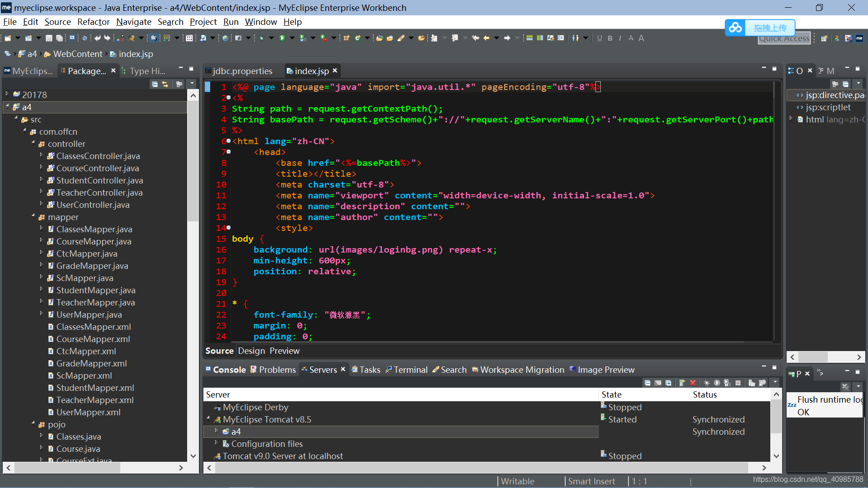Click Collapse All in Package Explorer toolbar
Screen dimensions: 868x488
[155, 84]
